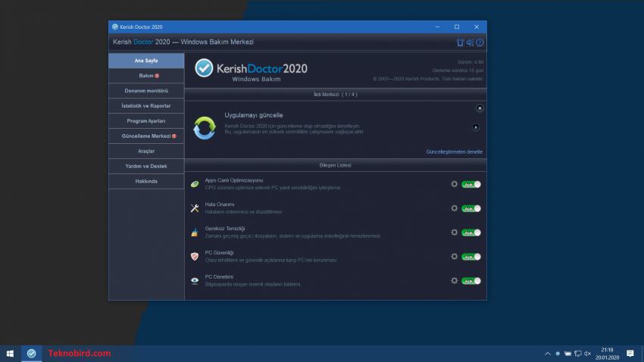Go to İstatistik ve Raporlar
This screenshot has width=644, height=362.
pyautogui.click(x=146, y=106)
